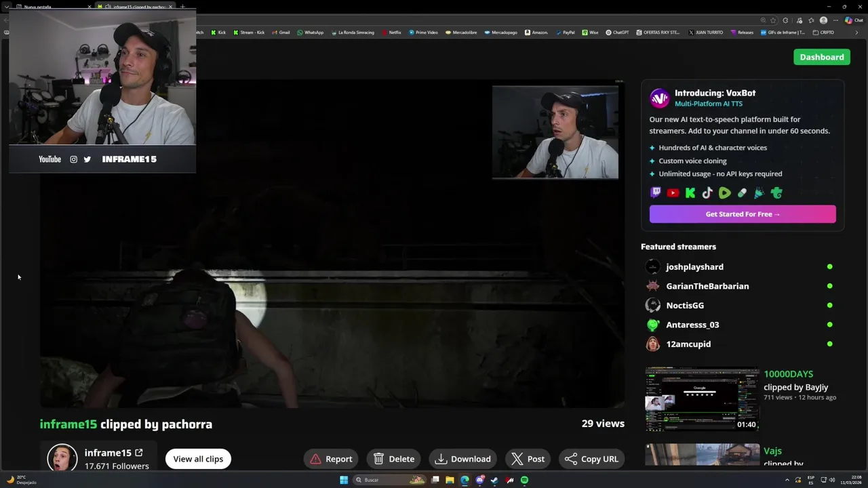Open NoctisGG featured streamer

coord(685,306)
